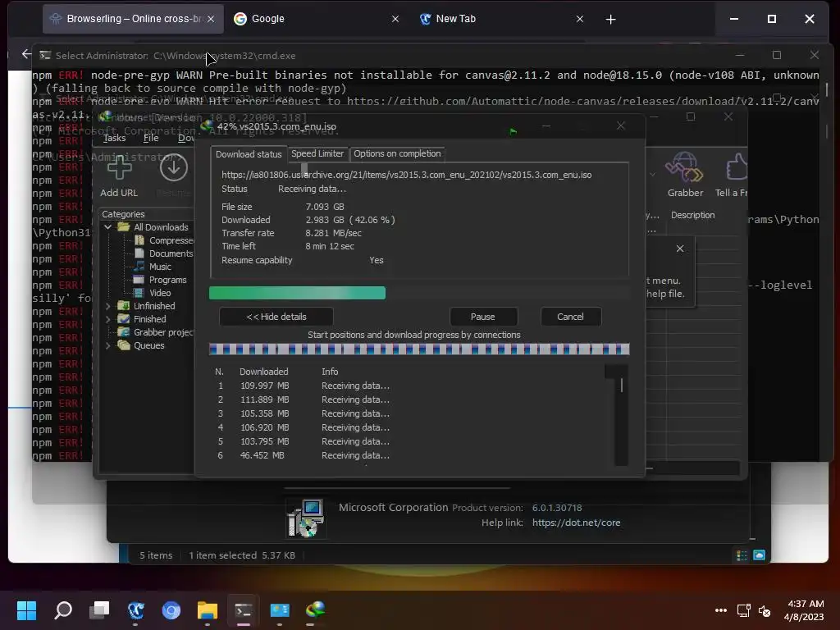Show hidden tray icons overflow
840x630 pixels.
(x=721, y=610)
